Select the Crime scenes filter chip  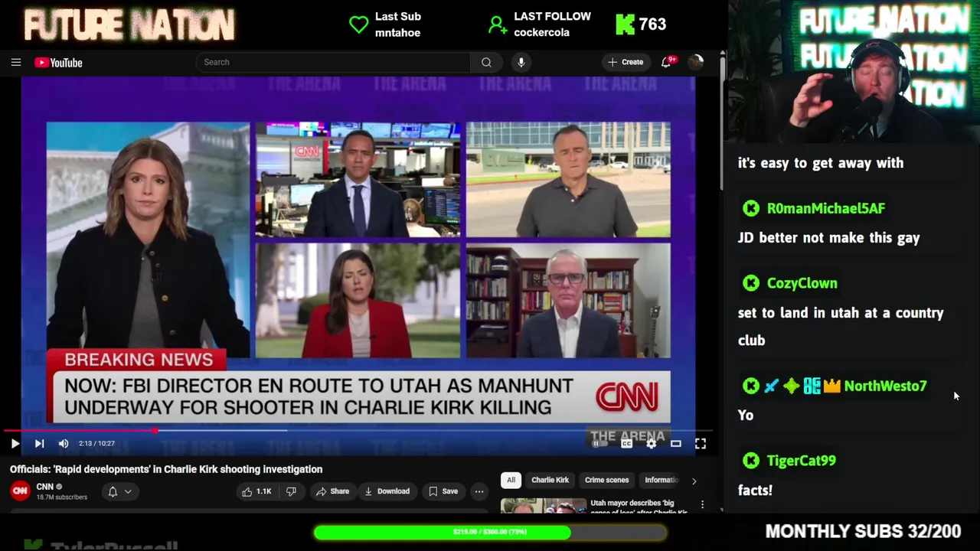(606, 480)
